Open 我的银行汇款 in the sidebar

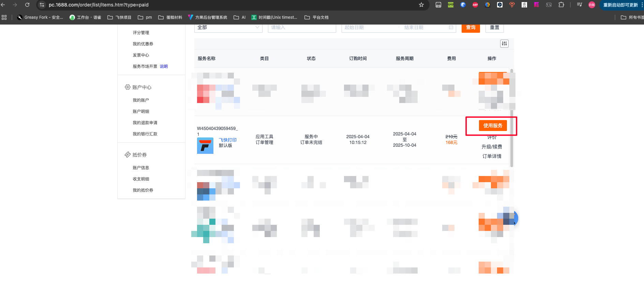[145, 134]
